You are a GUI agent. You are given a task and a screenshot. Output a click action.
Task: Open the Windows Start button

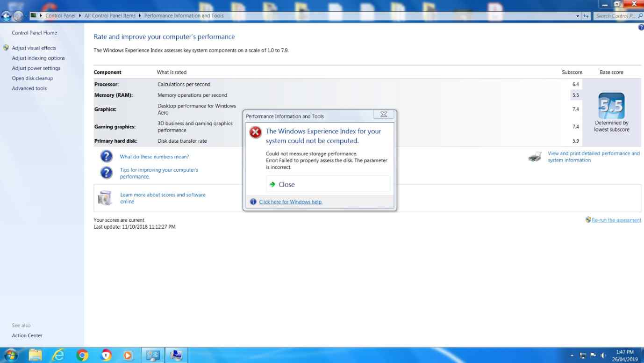click(11, 355)
